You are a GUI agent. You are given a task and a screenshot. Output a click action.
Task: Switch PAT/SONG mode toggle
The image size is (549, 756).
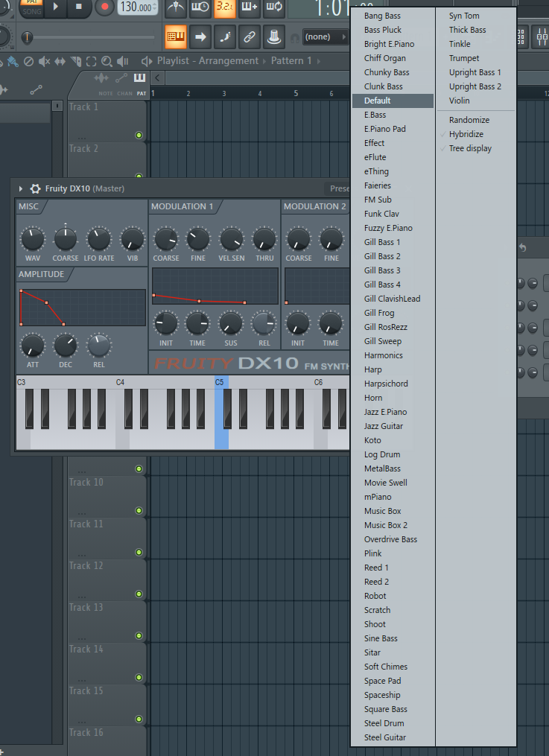click(x=32, y=7)
